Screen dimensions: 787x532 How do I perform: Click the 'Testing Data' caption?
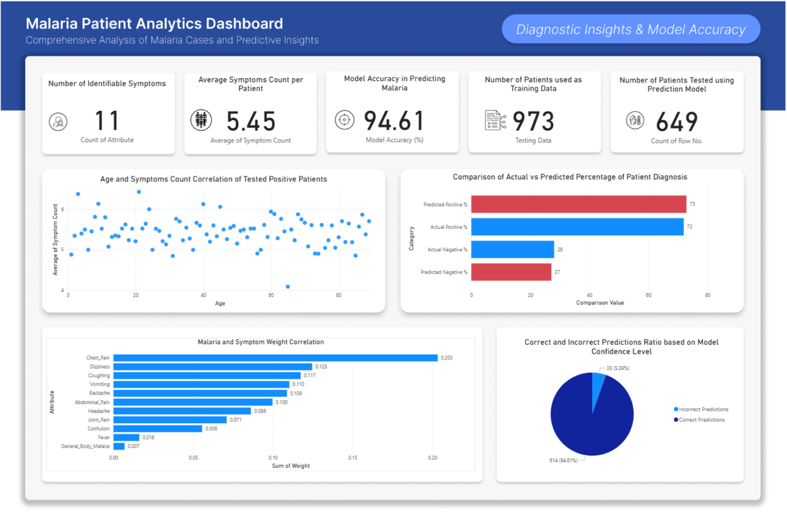pyautogui.click(x=533, y=140)
